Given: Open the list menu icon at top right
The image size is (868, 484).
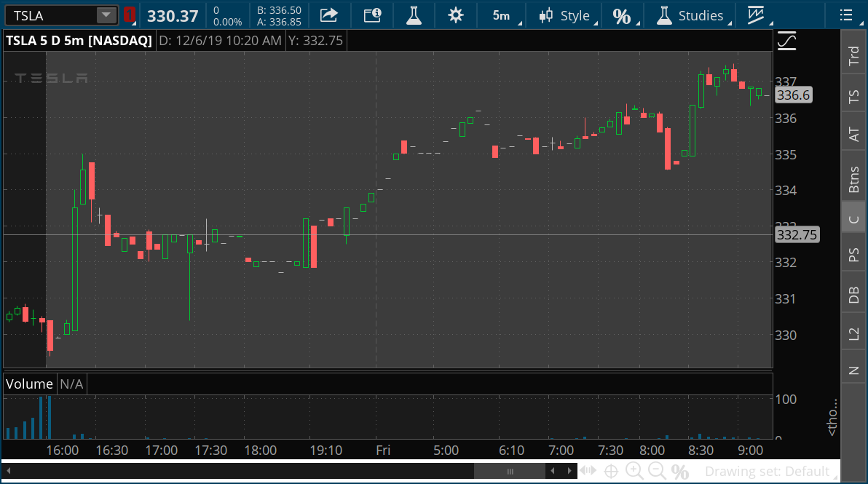Looking at the screenshot, I should pyautogui.click(x=846, y=15).
